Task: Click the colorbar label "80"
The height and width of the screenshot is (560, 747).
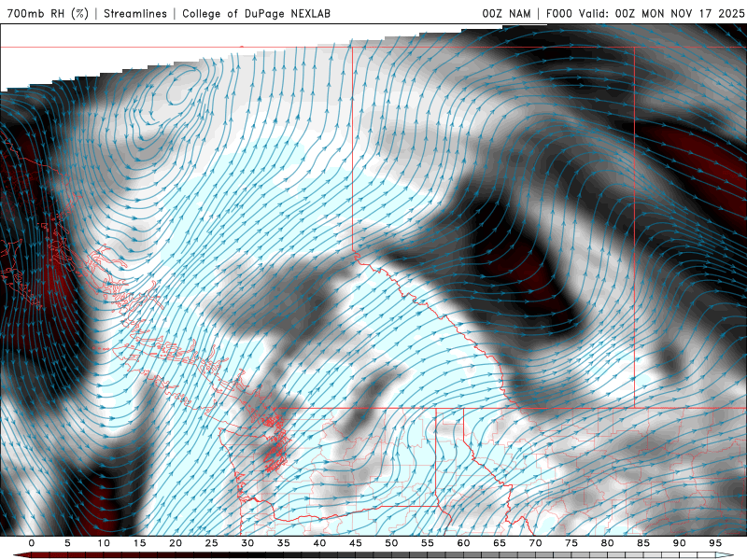Action: pyautogui.click(x=607, y=543)
